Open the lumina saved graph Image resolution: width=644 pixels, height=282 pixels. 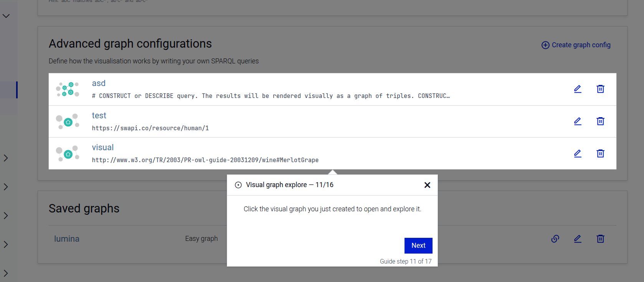point(67,239)
